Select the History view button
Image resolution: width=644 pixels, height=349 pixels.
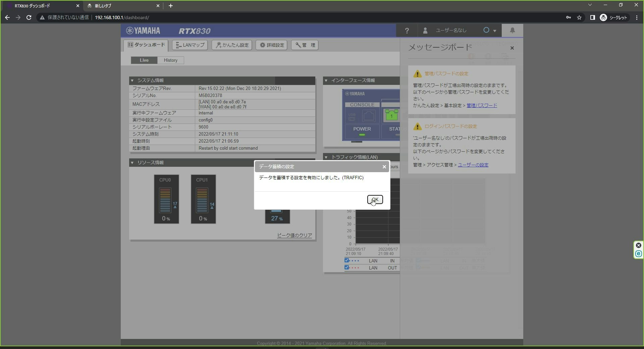point(171,60)
